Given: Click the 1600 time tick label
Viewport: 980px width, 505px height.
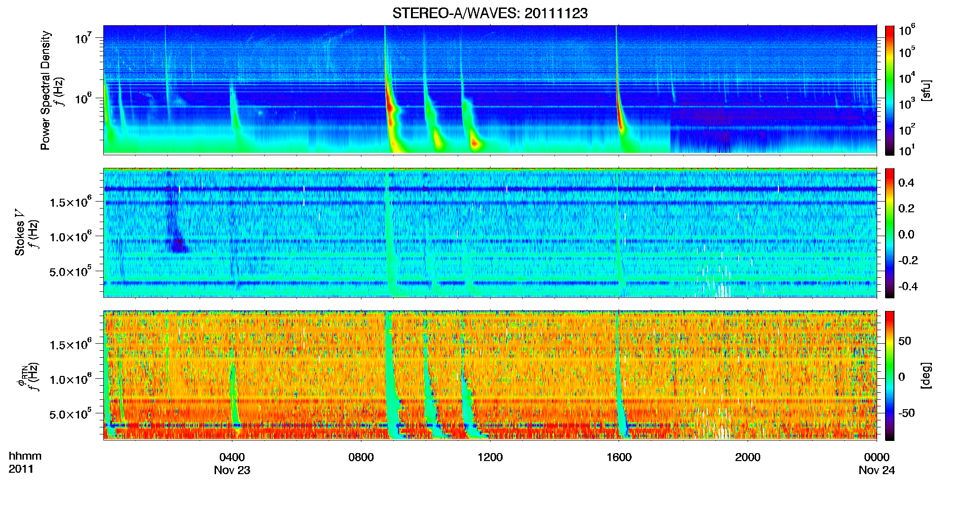Looking at the screenshot, I should (x=619, y=457).
